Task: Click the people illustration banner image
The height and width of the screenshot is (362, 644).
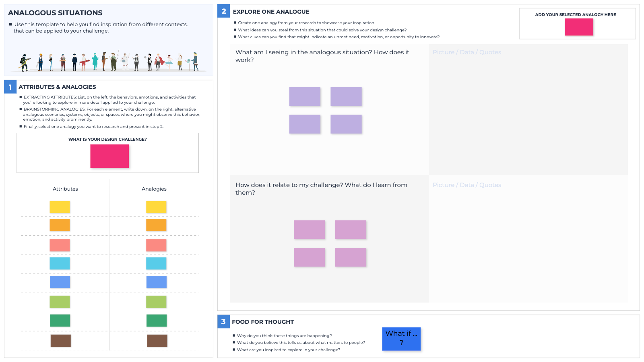Action: click(x=109, y=61)
